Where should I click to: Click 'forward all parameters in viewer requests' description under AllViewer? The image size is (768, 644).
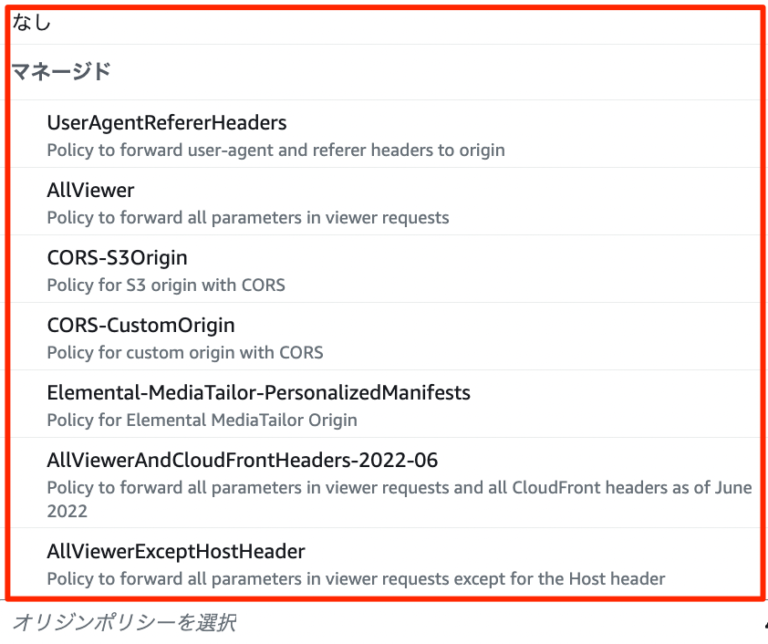[x=248, y=217]
